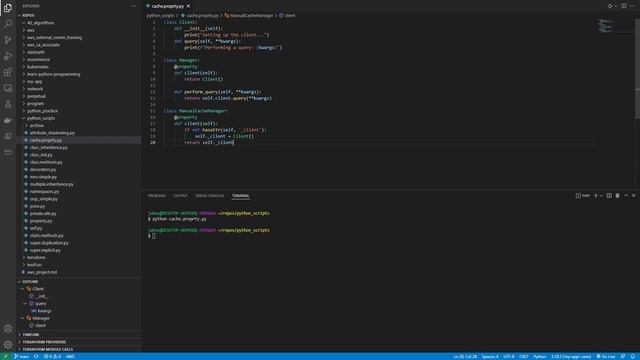640x360 pixels.
Task: Collapse the REPOS root folder
Action: click(79, 15)
